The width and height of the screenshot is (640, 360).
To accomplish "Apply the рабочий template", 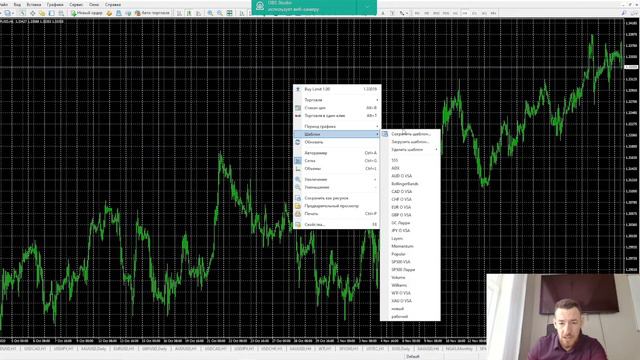I will 410,316.
